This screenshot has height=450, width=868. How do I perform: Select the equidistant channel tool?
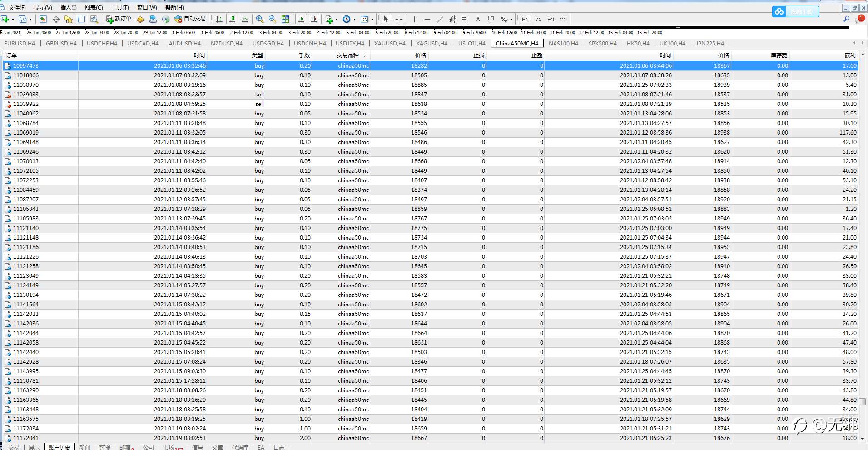[x=452, y=19]
